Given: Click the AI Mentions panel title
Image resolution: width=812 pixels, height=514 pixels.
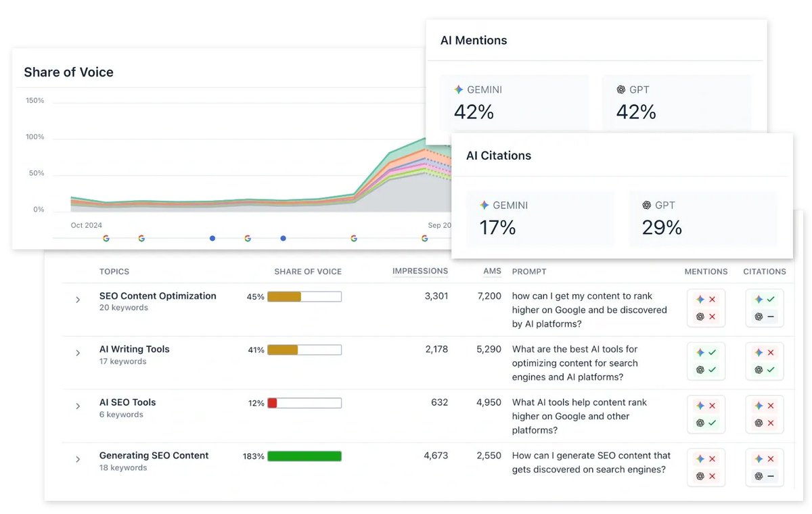Looking at the screenshot, I should (x=474, y=41).
